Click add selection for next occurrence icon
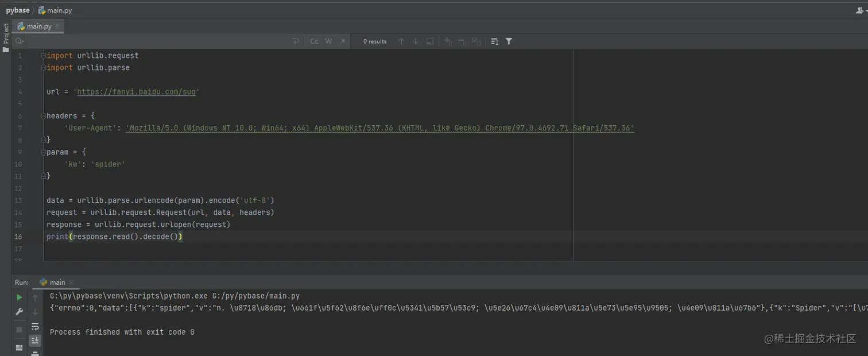This screenshot has height=356, width=868. pyautogui.click(x=448, y=41)
